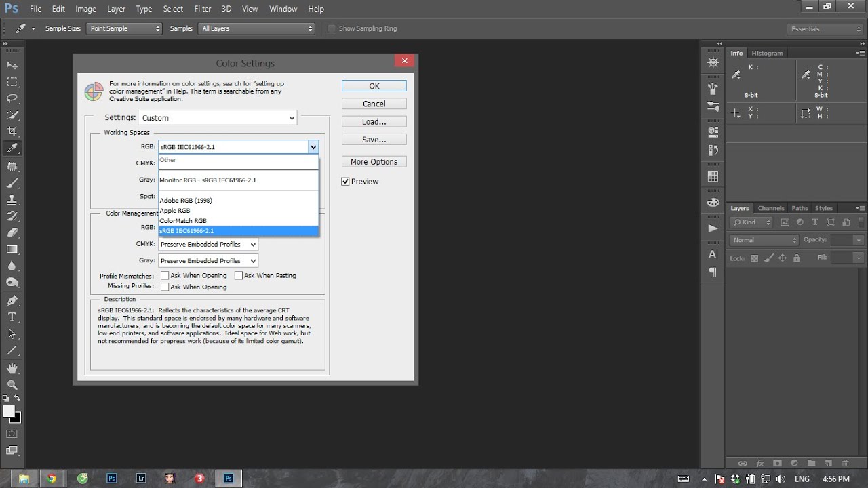Open the Gray policy dropdown
Image resolution: width=868 pixels, height=488 pixels.
[208, 261]
